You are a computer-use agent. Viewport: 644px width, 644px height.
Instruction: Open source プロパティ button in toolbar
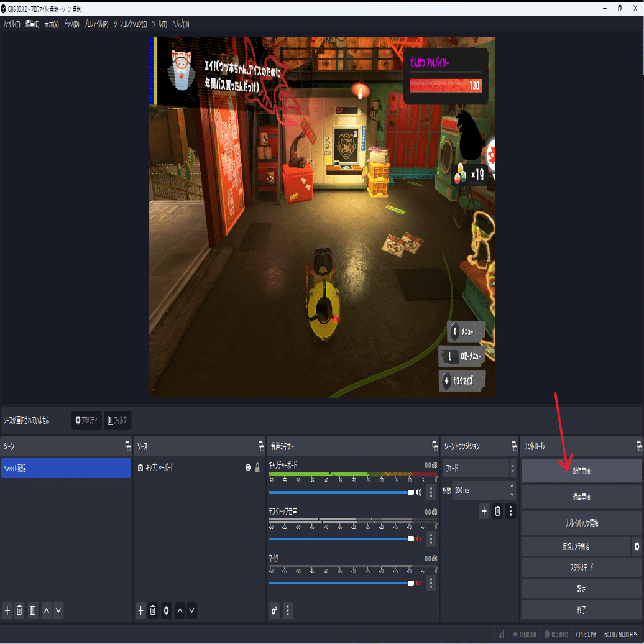(x=86, y=420)
